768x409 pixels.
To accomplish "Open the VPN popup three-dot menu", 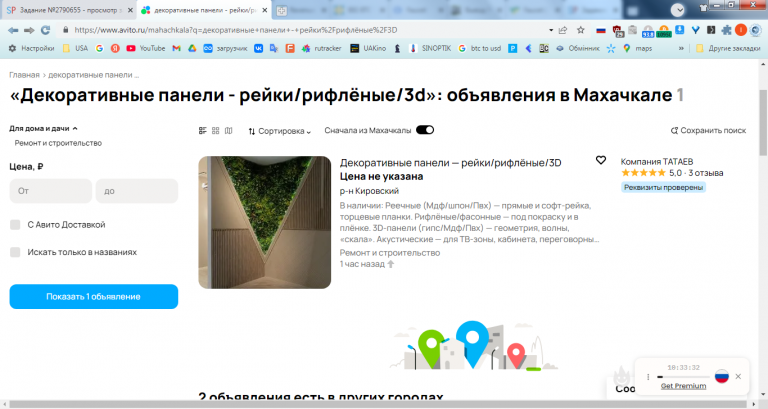I will point(648,377).
